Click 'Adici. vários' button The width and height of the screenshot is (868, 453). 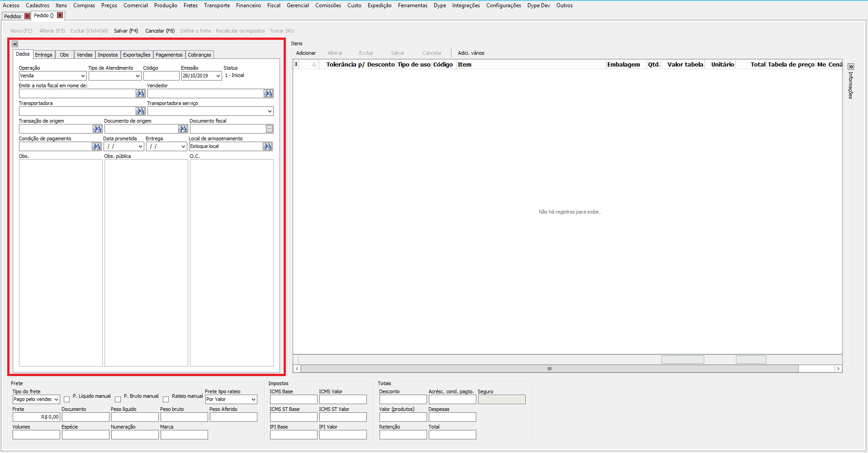coord(471,53)
